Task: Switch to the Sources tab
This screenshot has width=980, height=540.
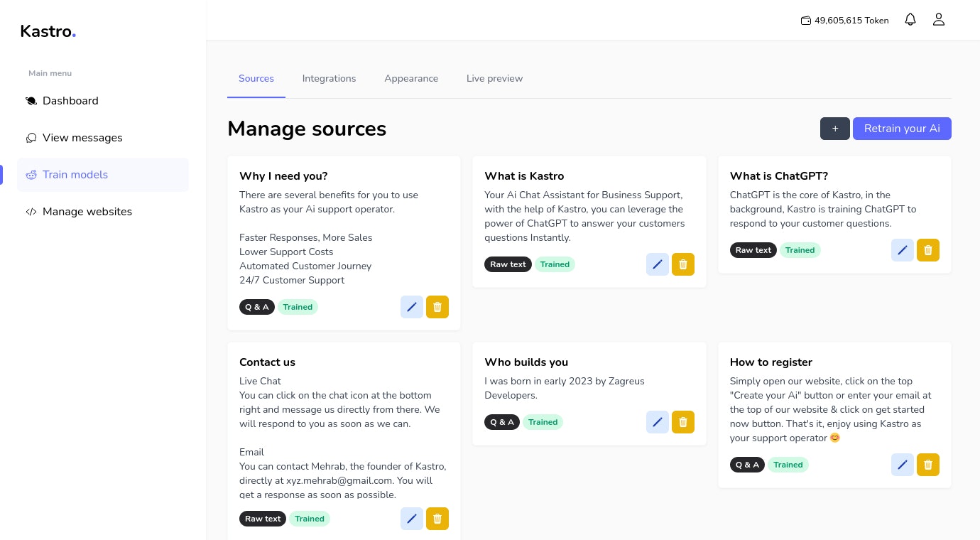Action: [256, 78]
